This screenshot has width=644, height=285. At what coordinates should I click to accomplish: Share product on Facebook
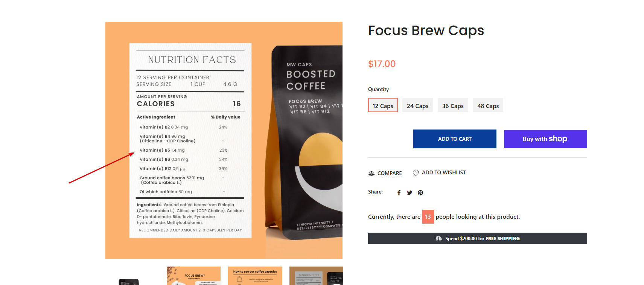point(399,193)
